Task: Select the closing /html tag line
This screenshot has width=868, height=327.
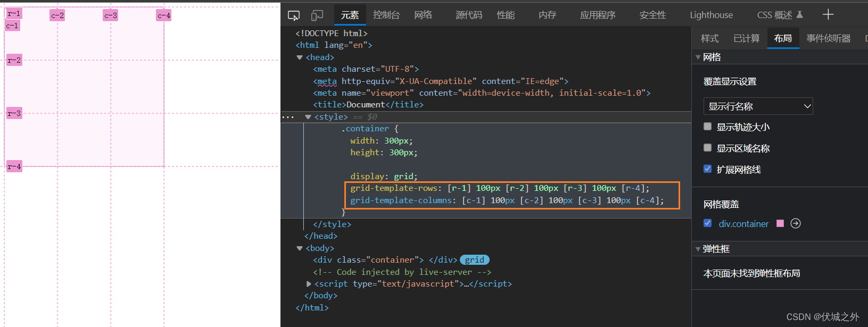Action: tap(312, 308)
